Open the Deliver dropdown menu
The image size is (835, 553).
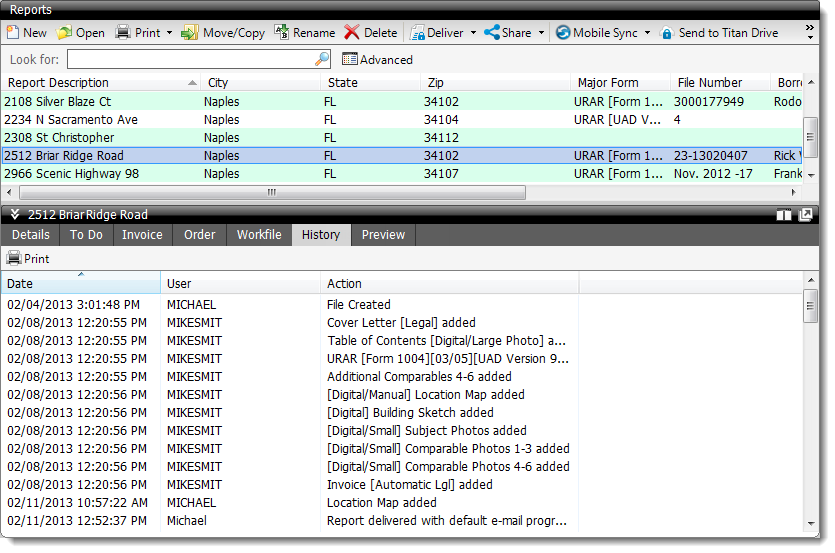pyautogui.click(x=473, y=33)
